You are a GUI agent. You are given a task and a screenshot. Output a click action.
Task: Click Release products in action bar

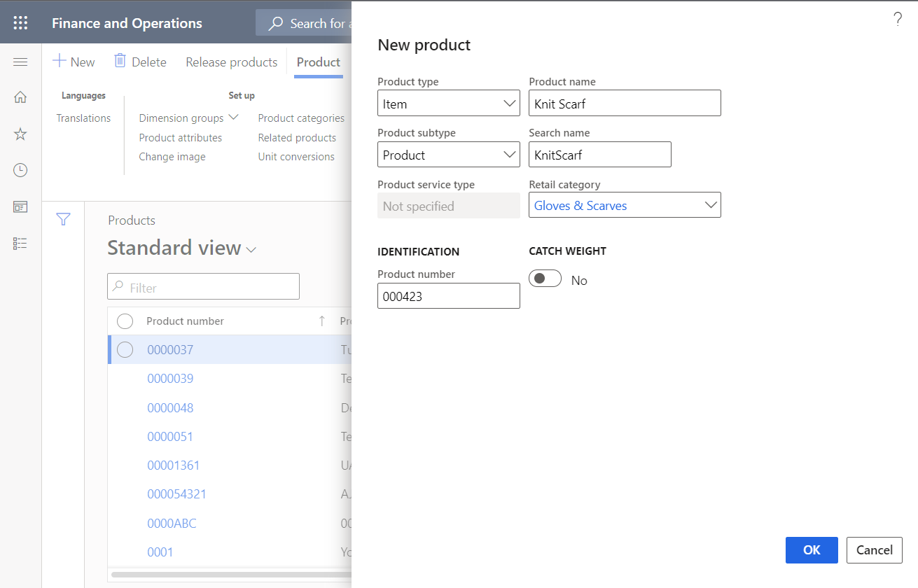231,62
